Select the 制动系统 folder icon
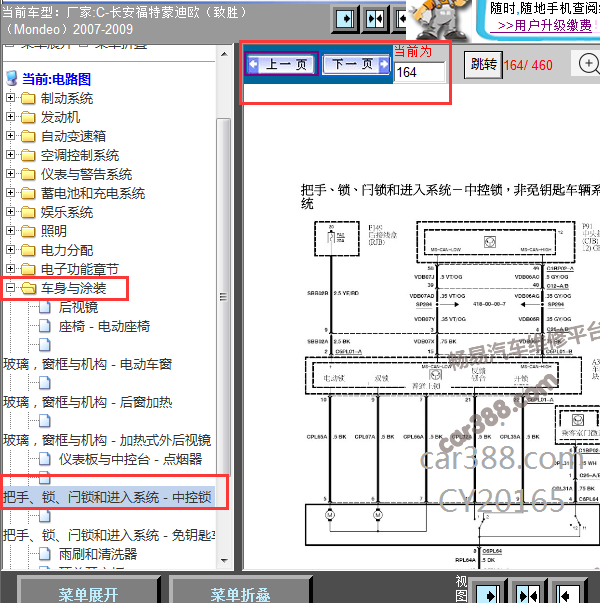Screen dimensions: 600x603 pyautogui.click(x=28, y=98)
